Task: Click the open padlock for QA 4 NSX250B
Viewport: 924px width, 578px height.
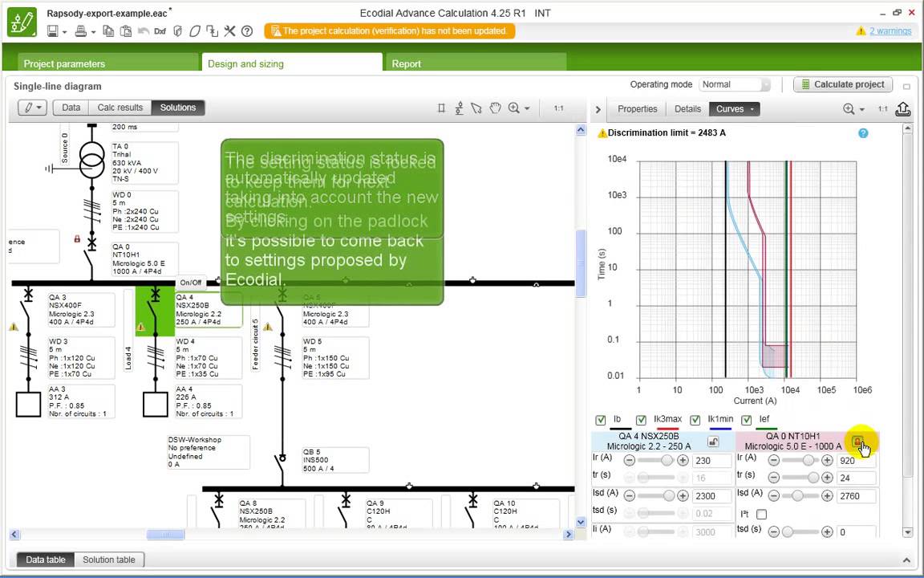Action: pyautogui.click(x=713, y=442)
